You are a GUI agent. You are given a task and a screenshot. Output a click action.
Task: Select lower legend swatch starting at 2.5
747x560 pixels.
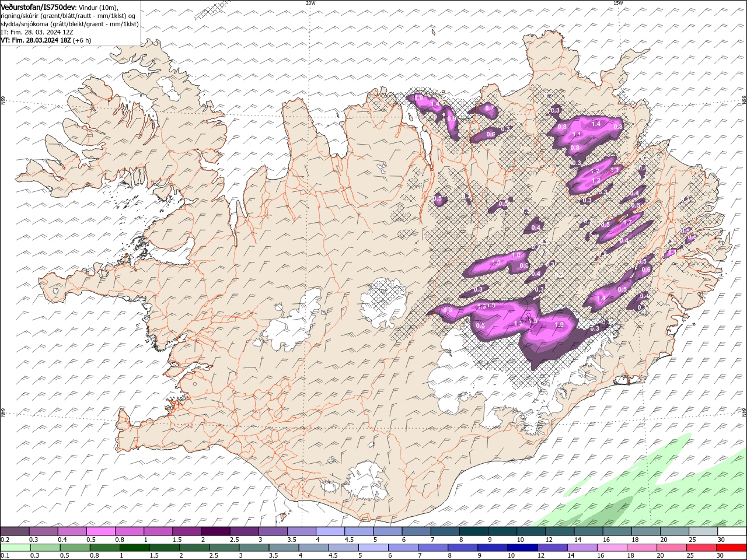tap(224, 548)
